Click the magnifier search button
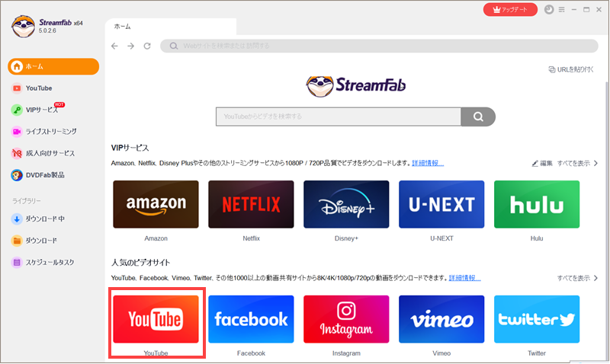This screenshot has height=364, width=610. [478, 117]
